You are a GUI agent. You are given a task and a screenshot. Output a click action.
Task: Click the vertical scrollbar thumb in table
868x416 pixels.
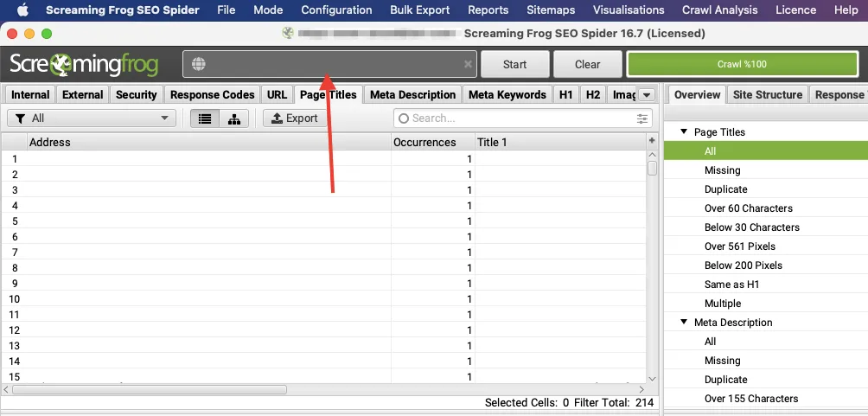click(x=652, y=168)
